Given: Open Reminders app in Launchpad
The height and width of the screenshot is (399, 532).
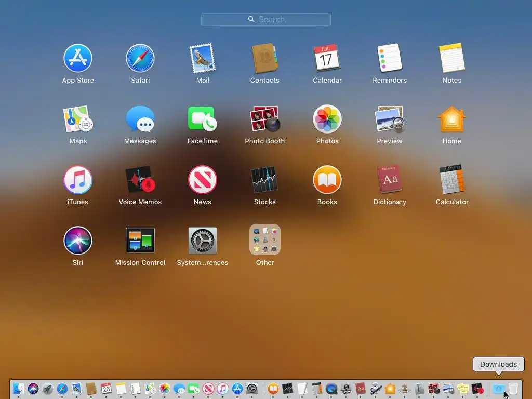Looking at the screenshot, I should point(390,58).
